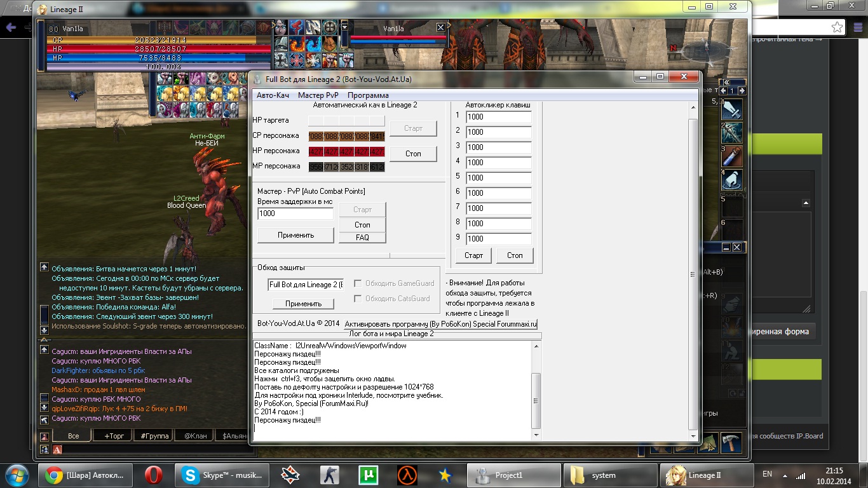The width and height of the screenshot is (868, 488).
Task: Click EN language indicator in tray
Action: (767, 474)
